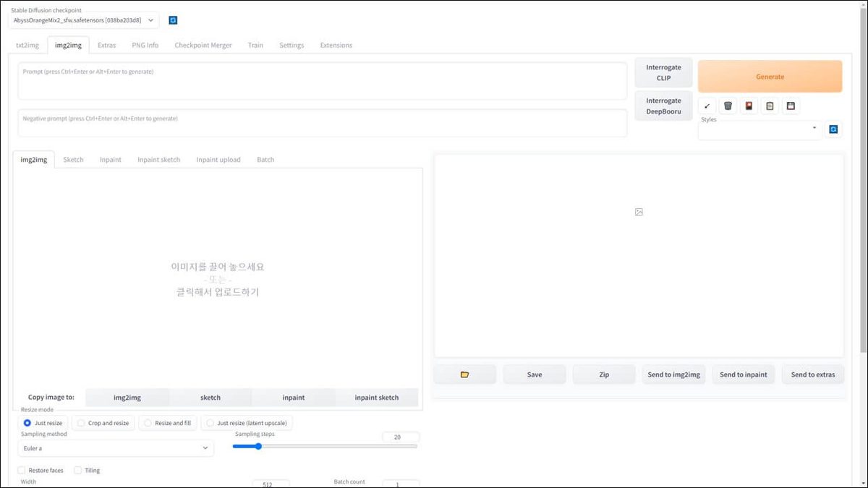Click the Batch count number field
This screenshot has height=488, width=868.
[x=401, y=484]
